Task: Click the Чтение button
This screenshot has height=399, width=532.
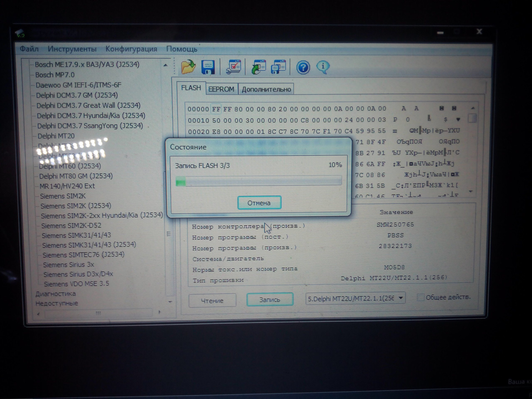Action: coord(212,300)
